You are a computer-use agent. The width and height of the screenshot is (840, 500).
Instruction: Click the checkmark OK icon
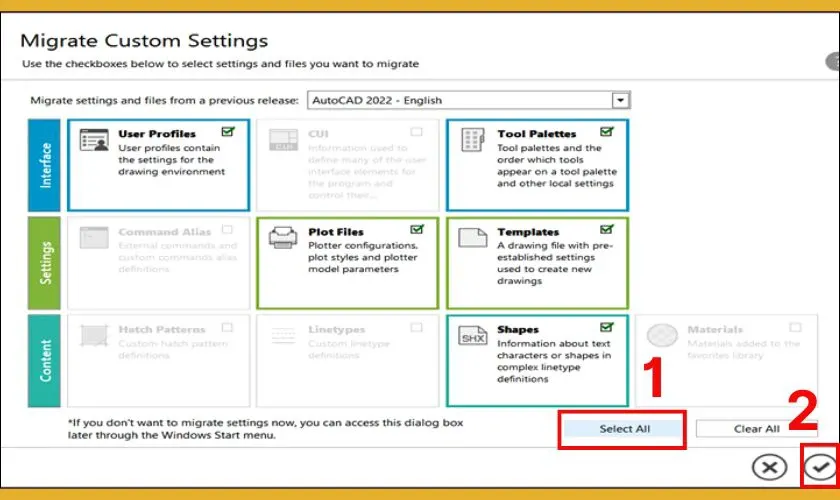820,466
